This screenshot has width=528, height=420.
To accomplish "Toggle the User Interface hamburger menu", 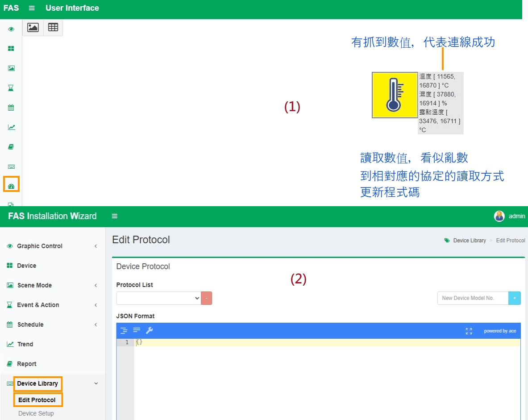I will tap(32, 8).
